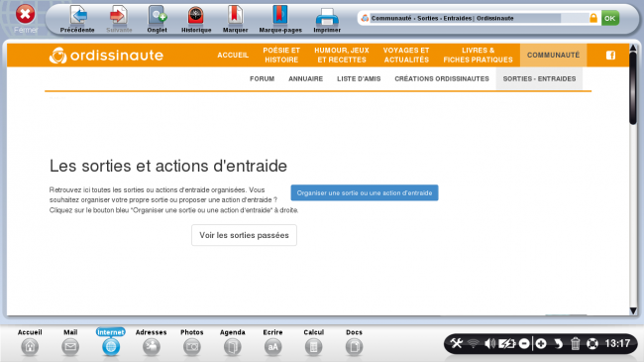This screenshot has width=644, height=362.
Task: Click the Wi-Fi status icon
Action: pos(474,343)
